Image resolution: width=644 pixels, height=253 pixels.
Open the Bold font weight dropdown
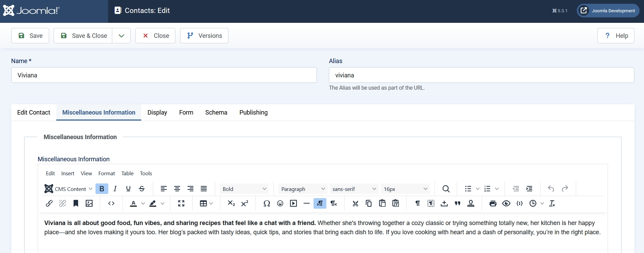pyautogui.click(x=244, y=189)
